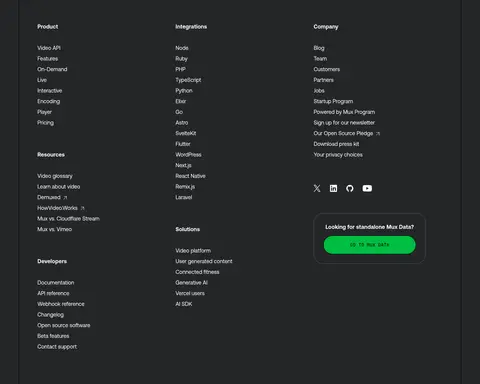The image size is (480, 384).
Task: Click the green Go to Mux Data button
Action: pyautogui.click(x=370, y=245)
